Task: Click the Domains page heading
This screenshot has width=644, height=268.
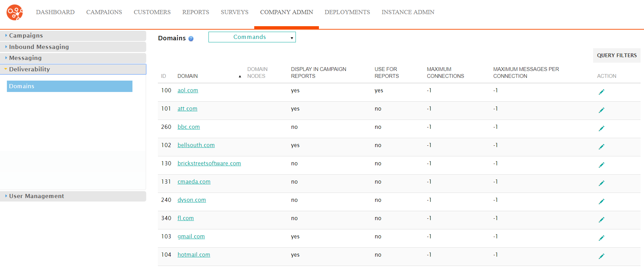Action: coord(172,38)
